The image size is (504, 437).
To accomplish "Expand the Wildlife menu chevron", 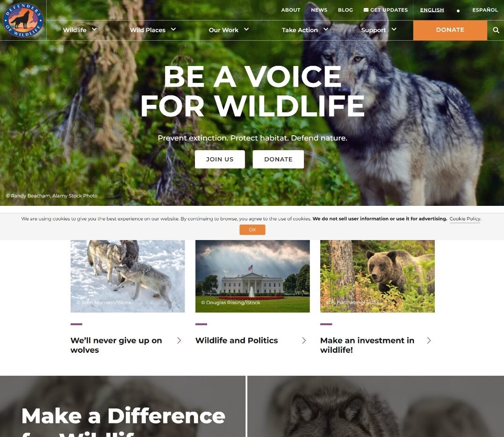I will 94,29.
